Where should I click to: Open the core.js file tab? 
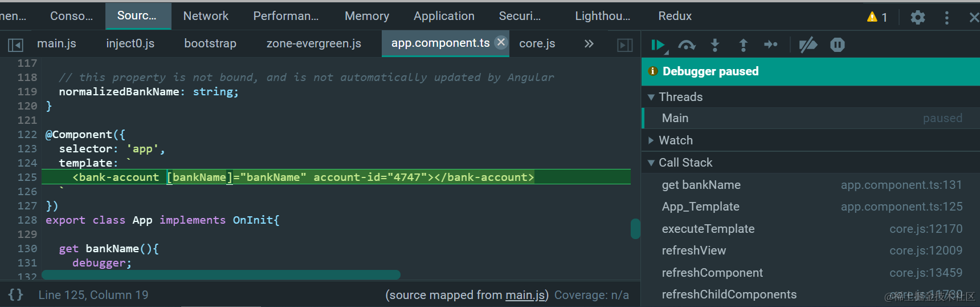[x=537, y=44]
